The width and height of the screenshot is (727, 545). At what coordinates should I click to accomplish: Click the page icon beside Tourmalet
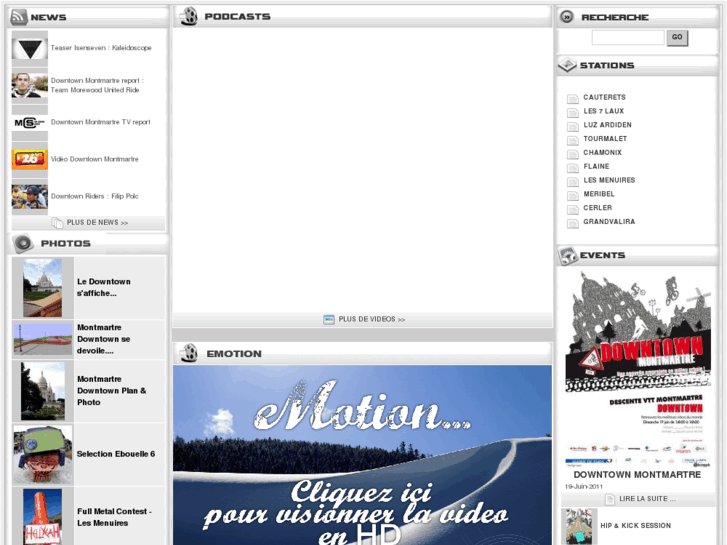pos(573,140)
